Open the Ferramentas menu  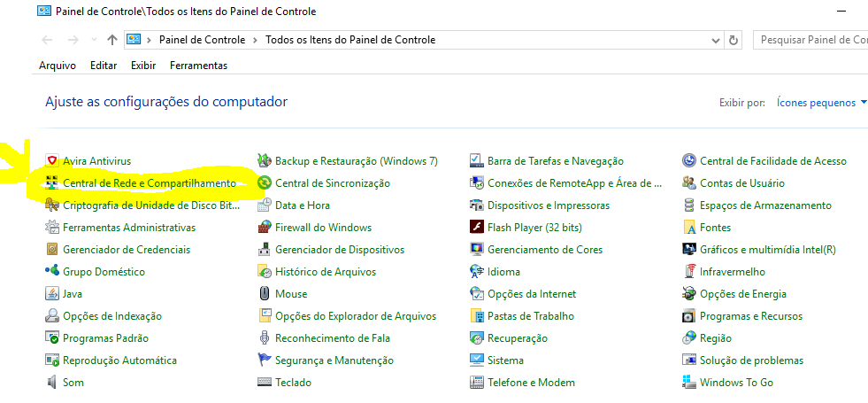click(x=199, y=66)
